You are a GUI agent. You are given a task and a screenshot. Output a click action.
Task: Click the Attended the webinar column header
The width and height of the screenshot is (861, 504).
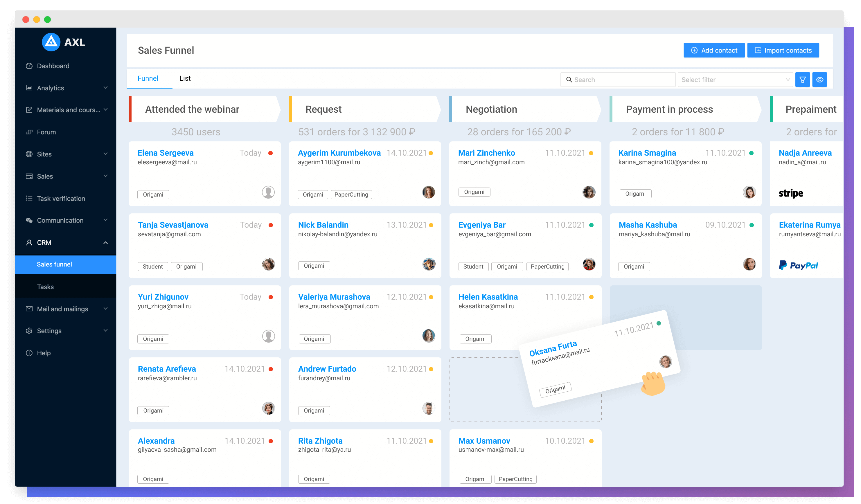205,109
